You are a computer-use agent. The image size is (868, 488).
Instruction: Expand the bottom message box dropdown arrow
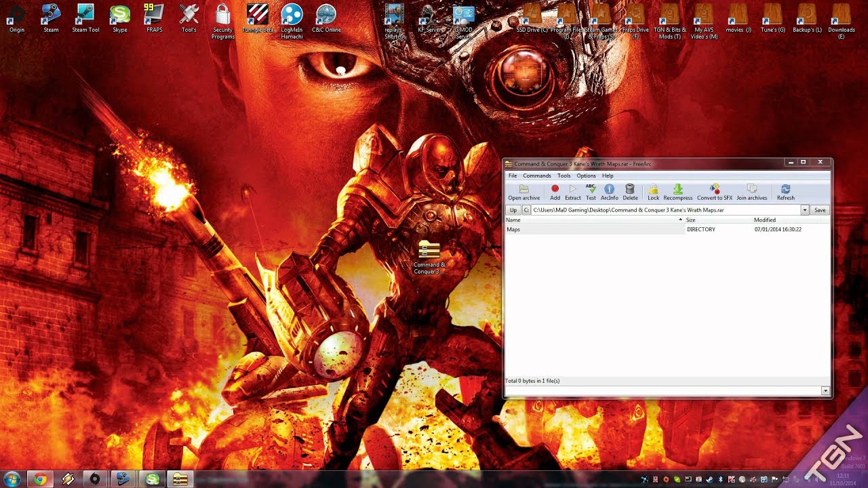coord(825,391)
